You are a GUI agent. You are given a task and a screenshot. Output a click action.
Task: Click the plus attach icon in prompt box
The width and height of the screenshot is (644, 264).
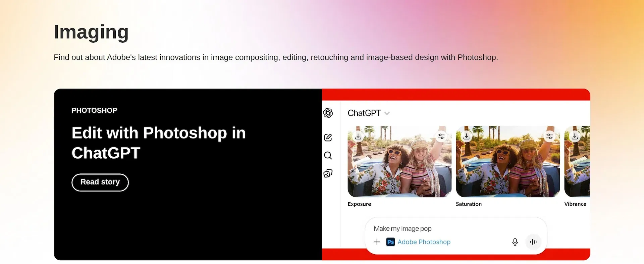(x=377, y=242)
